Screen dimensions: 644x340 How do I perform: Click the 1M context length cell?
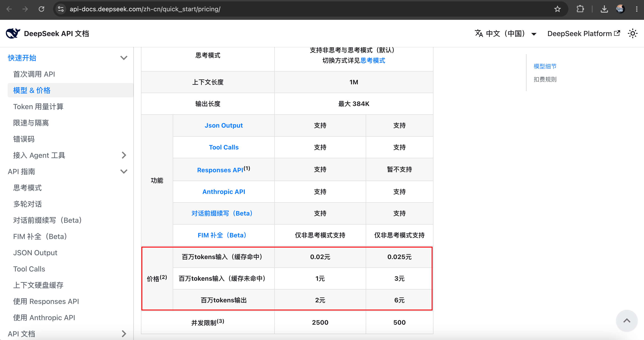(x=354, y=82)
